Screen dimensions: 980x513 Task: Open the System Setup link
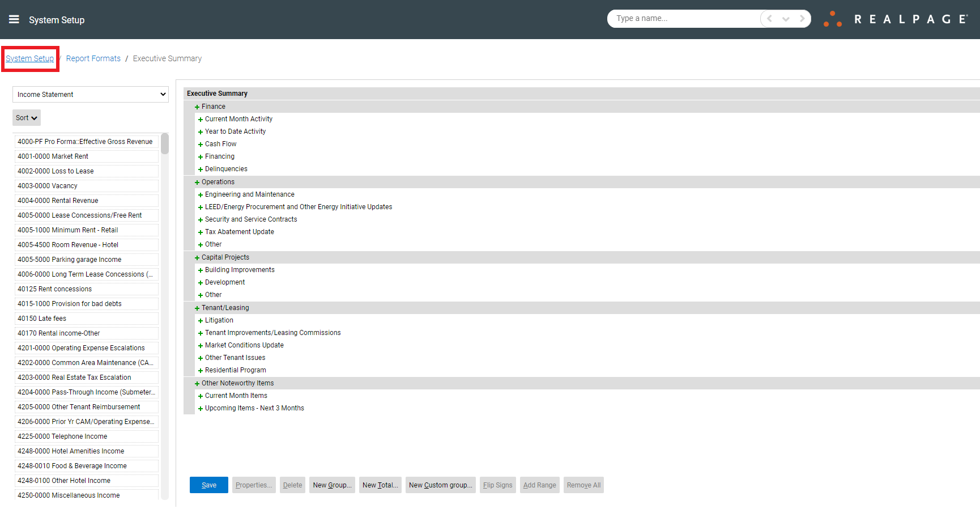[x=29, y=58]
